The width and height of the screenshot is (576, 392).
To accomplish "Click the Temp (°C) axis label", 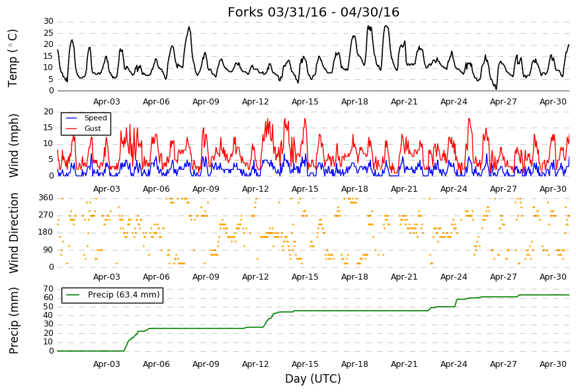I will tap(13, 58).
